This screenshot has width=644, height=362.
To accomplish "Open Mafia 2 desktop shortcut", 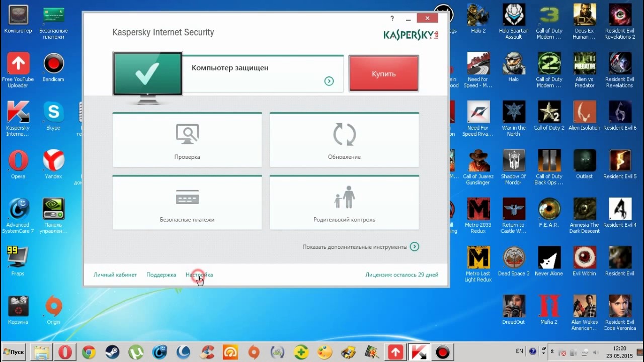I will tap(549, 310).
